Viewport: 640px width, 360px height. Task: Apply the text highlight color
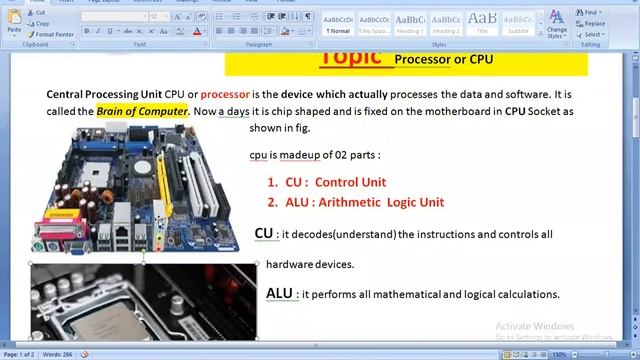point(180,31)
